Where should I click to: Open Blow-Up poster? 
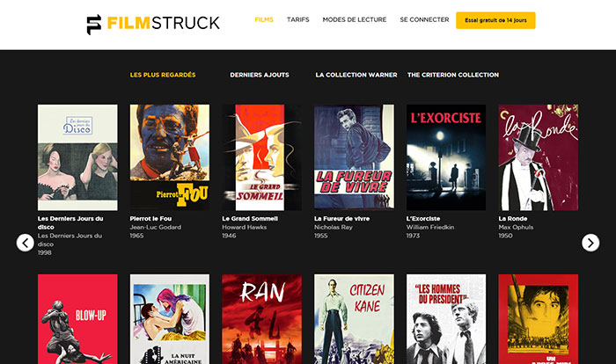click(x=77, y=319)
